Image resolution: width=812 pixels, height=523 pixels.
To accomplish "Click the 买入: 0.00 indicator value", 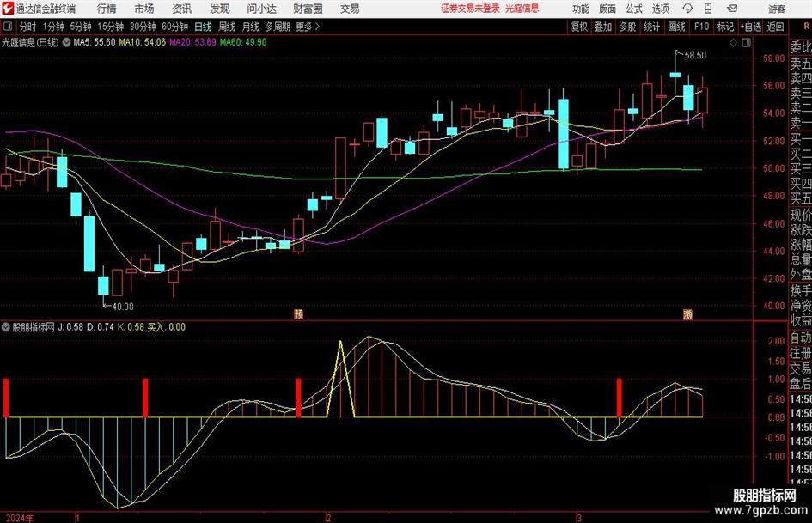I will (x=166, y=327).
